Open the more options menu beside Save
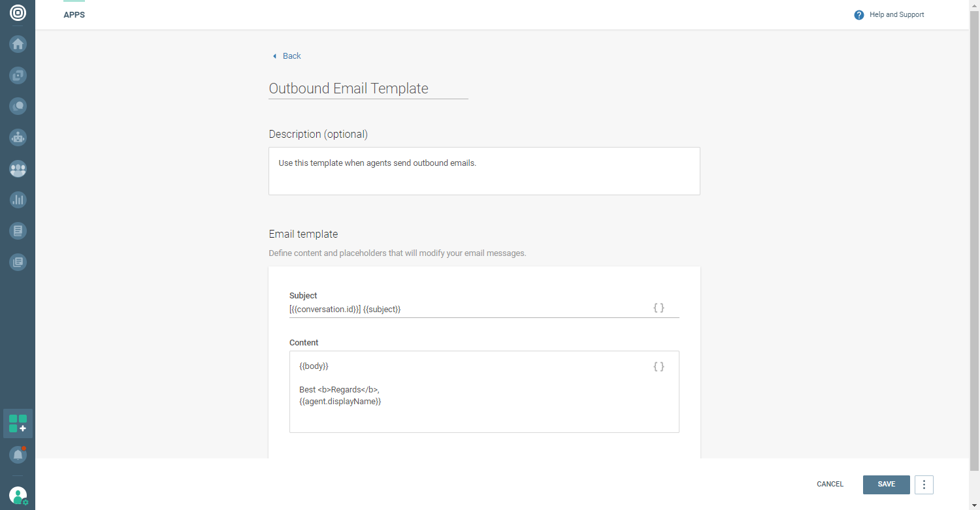The image size is (980, 510). coord(924,485)
